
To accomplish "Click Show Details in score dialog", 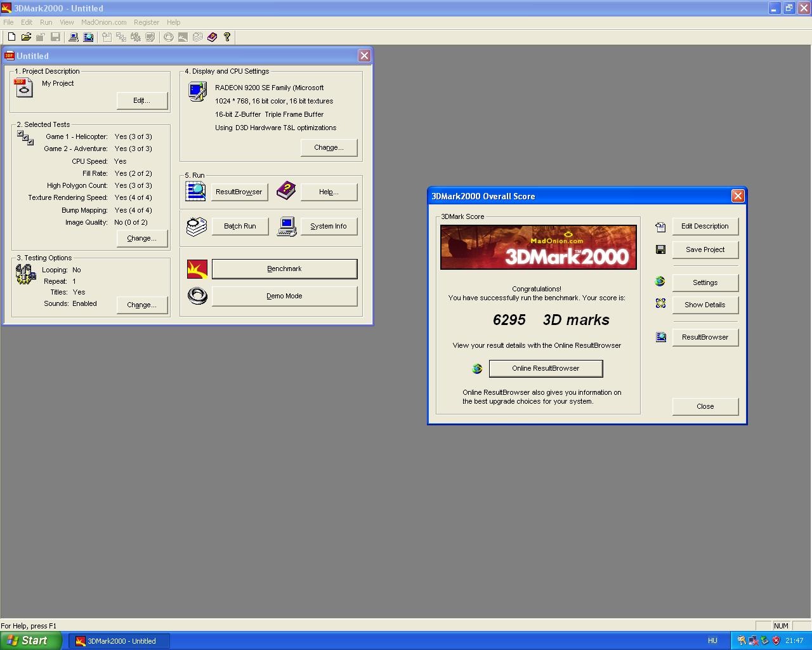I will click(x=705, y=305).
